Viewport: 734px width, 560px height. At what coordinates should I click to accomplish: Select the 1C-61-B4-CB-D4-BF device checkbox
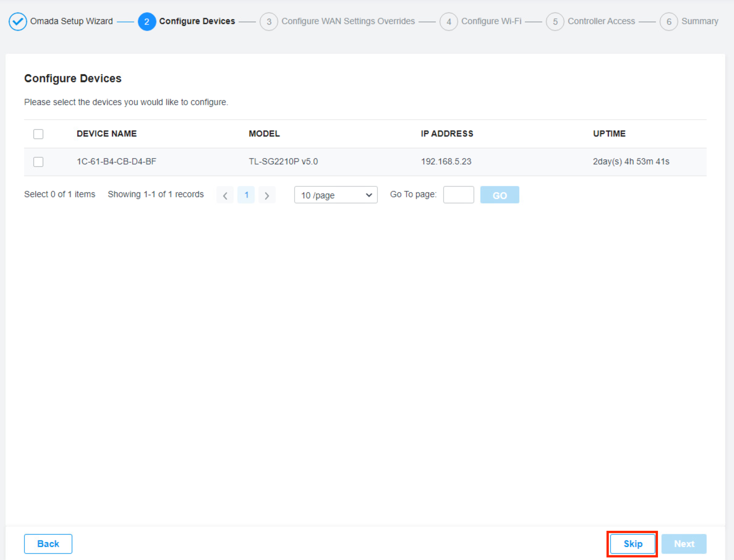pos(38,162)
